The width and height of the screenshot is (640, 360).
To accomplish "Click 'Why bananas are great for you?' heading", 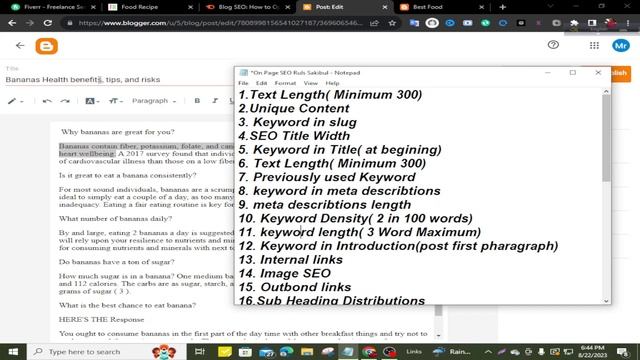I will [118, 132].
